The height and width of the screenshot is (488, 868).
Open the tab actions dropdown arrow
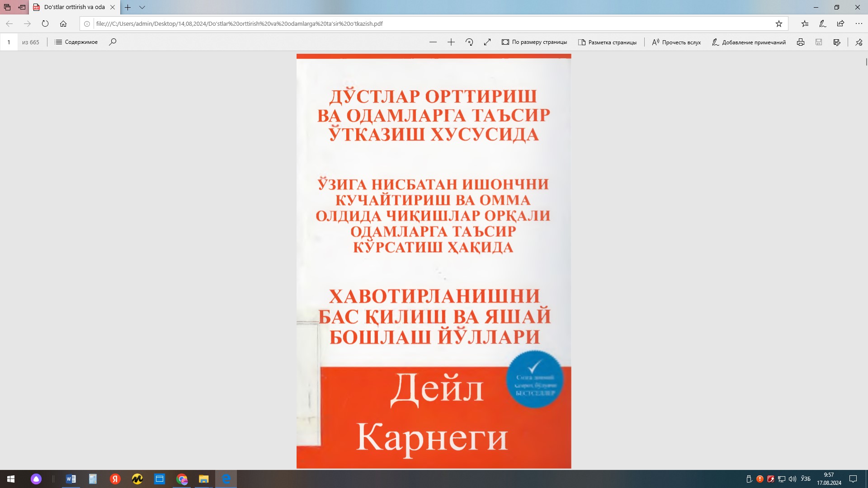point(143,7)
